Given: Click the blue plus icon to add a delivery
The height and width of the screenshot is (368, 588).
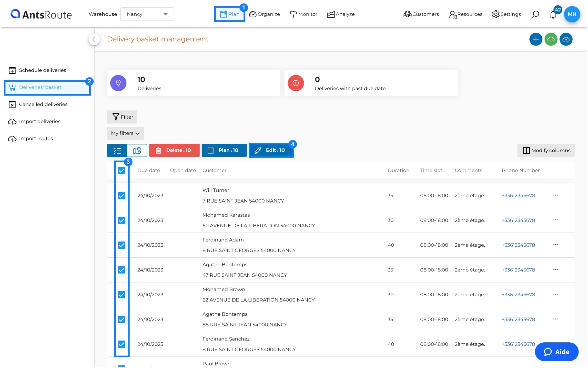Looking at the screenshot, I should pyautogui.click(x=536, y=39).
